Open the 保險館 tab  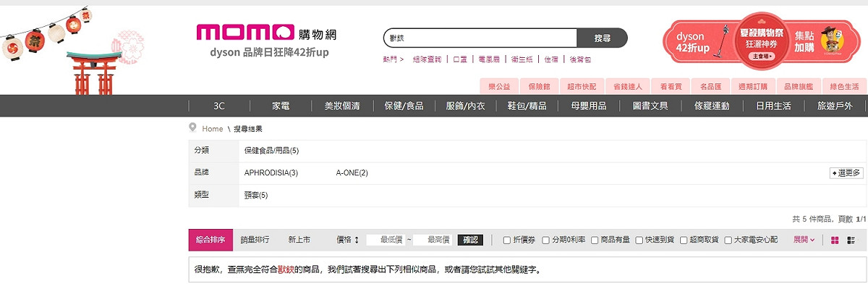point(539,86)
